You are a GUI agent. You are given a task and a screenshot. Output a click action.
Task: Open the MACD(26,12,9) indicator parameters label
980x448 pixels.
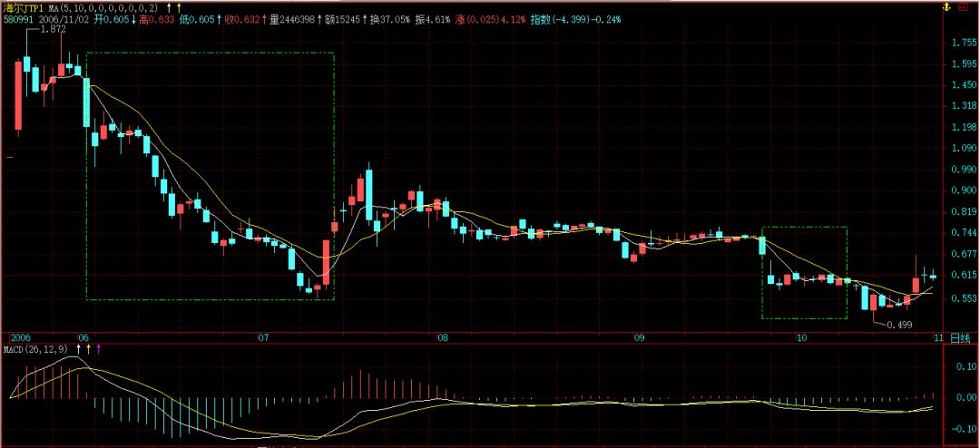(x=37, y=349)
